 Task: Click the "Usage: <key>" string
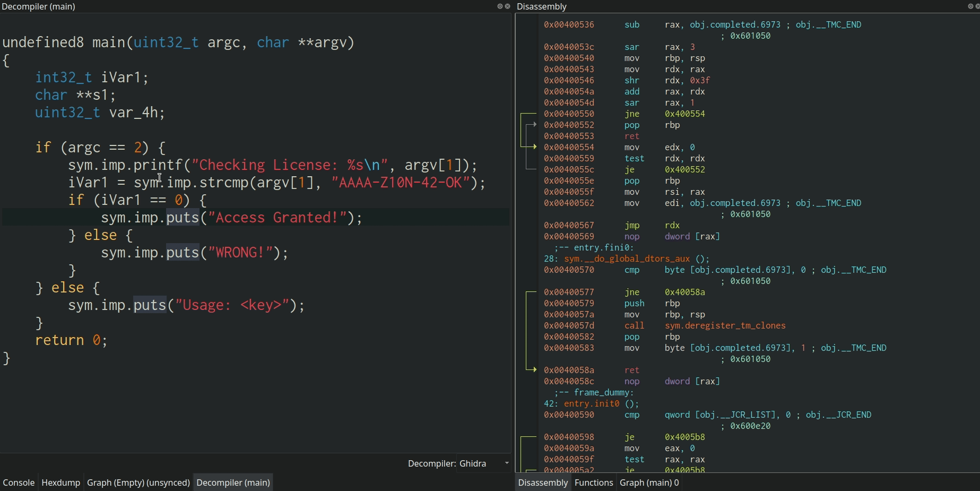232,305
